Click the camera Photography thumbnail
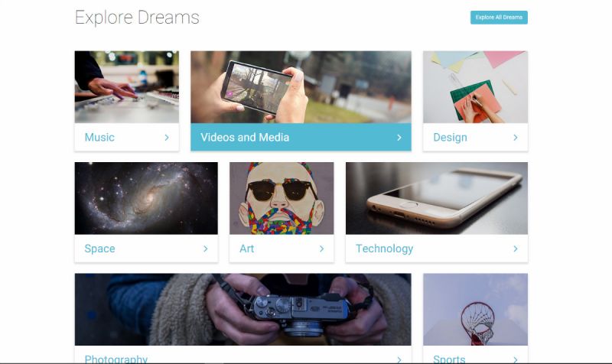The width and height of the screenshot is (612, 364). [243, 310]
